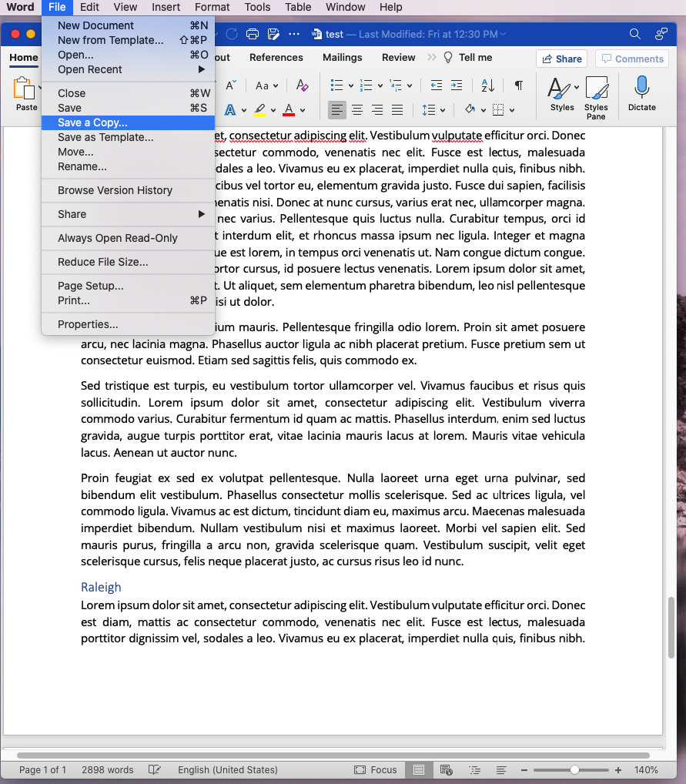The image size is (686, 784).
Task: Toggle show paragraph marks
Action: [519, 85]
